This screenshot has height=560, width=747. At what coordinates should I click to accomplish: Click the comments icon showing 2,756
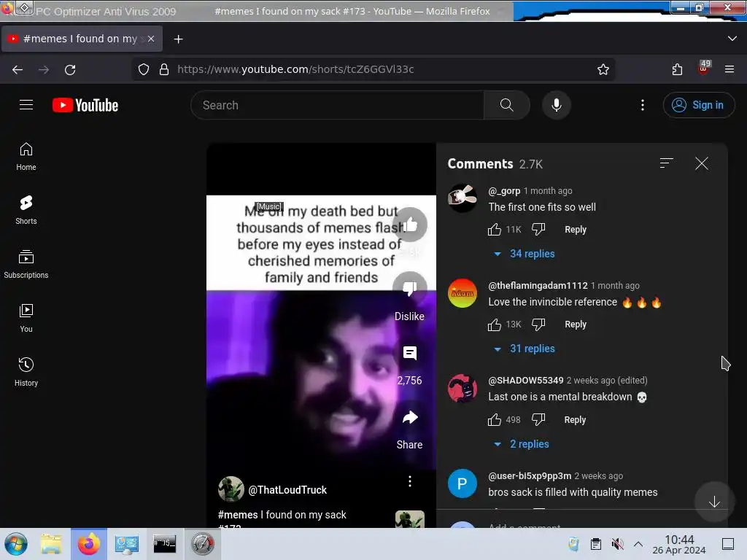(x=410, y=353)
